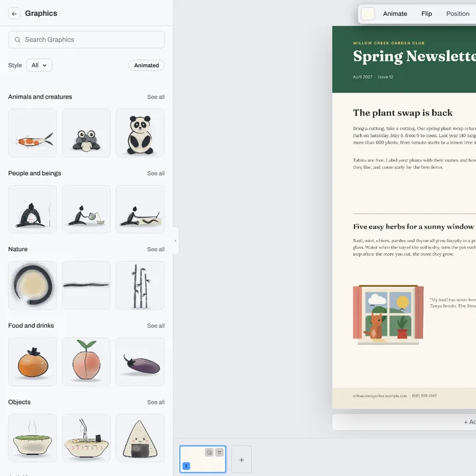
Task: Select the page 1 thumbnail
Action: [x=202, y=459]
